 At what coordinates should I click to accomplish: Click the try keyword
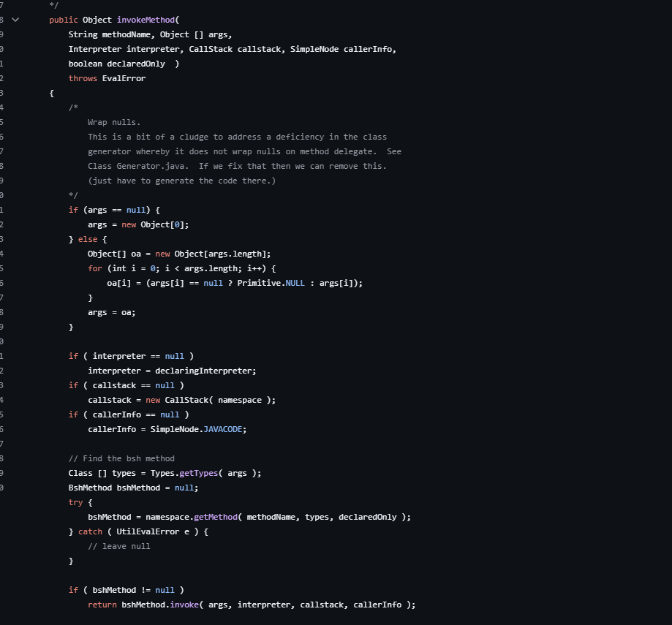click(76, 502)
